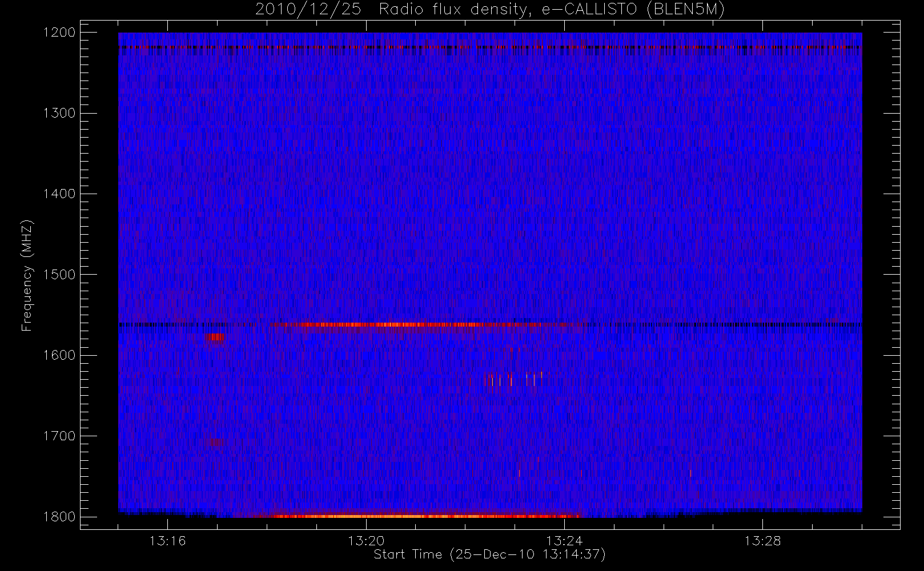Select the 1800 frequency tick label
Image resolution: width=924 pixels, height=571 pixels.
59,517
